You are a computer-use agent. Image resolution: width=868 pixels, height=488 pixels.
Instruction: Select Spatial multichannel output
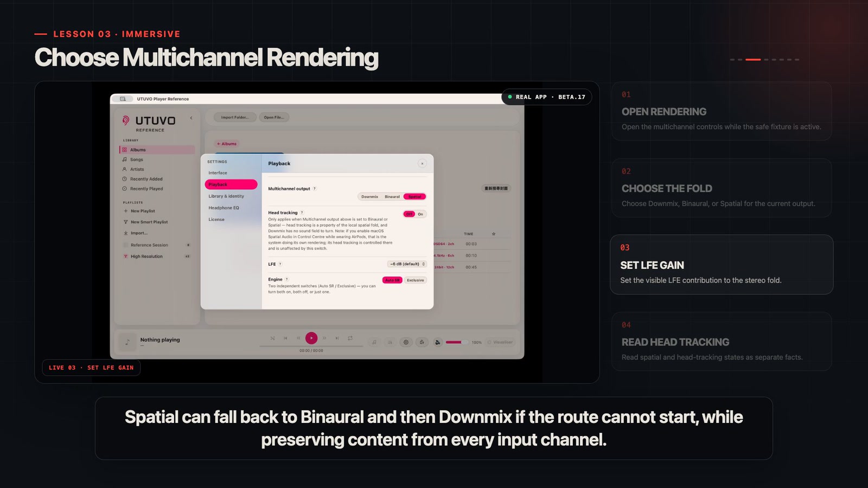414,197
